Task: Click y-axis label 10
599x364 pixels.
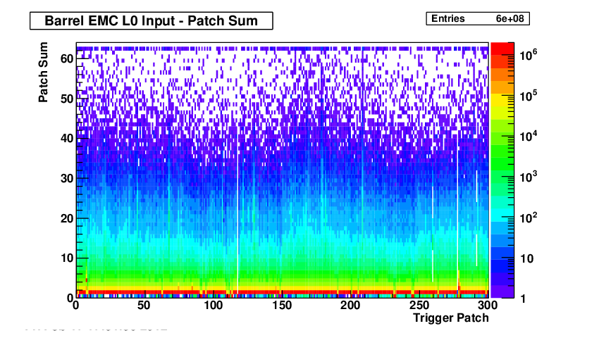Action: coord(67,258)
